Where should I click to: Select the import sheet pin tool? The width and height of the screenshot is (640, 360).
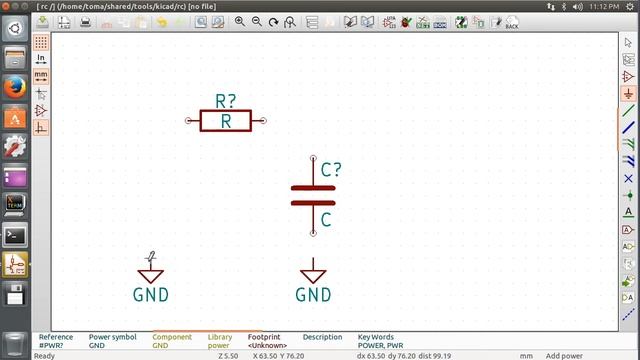click(x=628, y=281)
